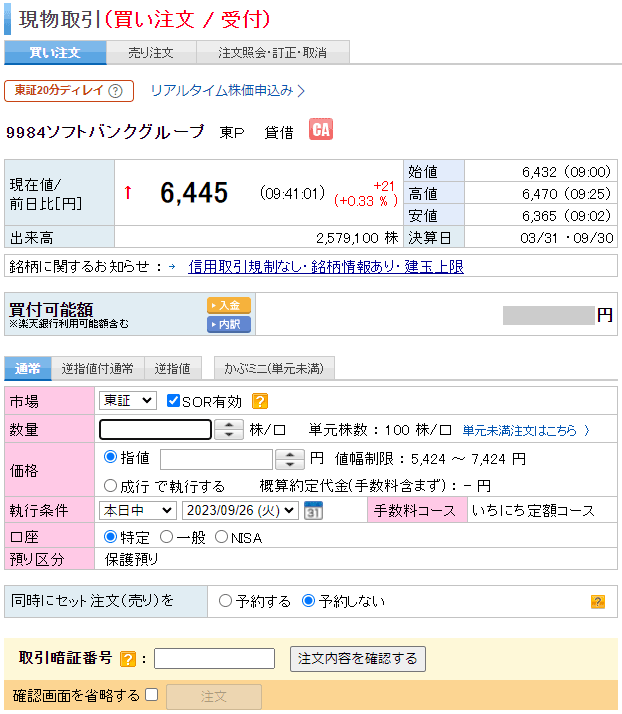
Task: Switch to the 逆指値付通常 tab
Action: click(97, 369)
